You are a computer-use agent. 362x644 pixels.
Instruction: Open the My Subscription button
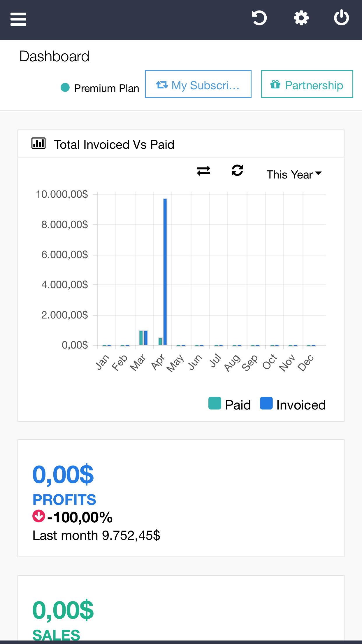coord(198,84)
